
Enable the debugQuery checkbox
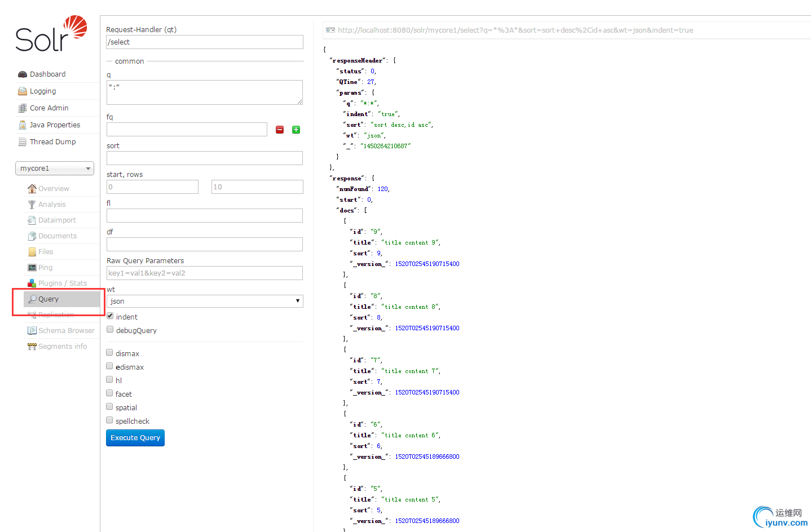(x=110, y=330)
